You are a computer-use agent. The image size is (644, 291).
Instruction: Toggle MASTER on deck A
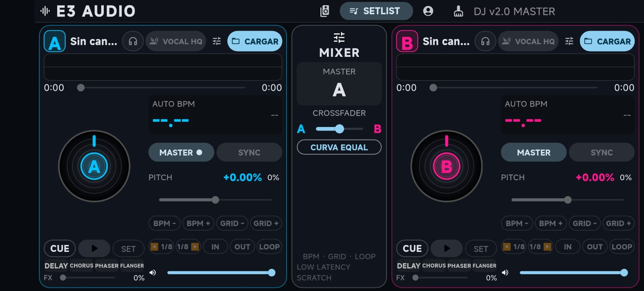click(x=181, y=152)
